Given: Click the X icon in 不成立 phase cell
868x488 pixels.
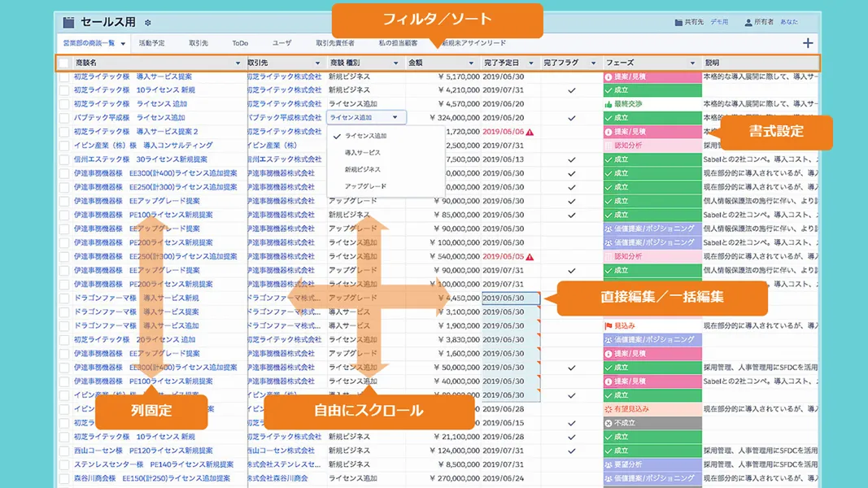Looking at the screenshot, I should pos(608,423).
